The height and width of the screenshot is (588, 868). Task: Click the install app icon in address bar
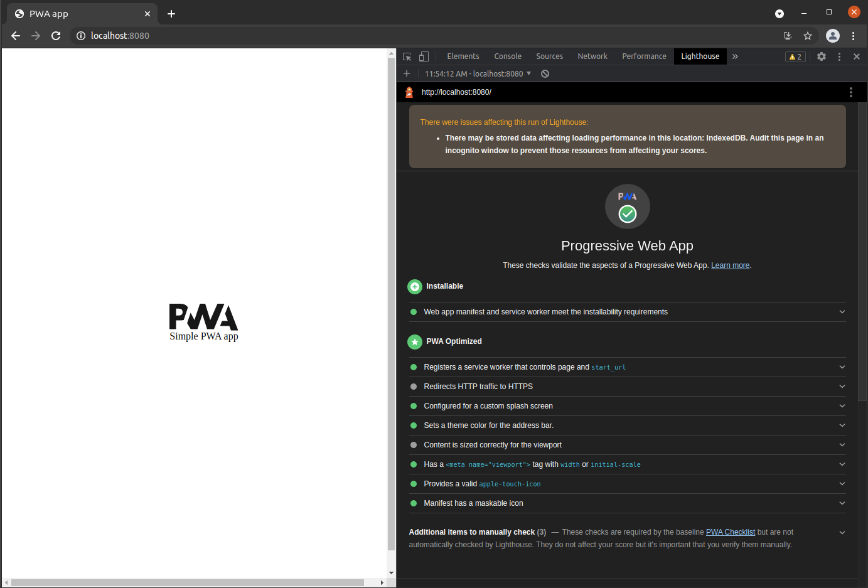point(788,36)
